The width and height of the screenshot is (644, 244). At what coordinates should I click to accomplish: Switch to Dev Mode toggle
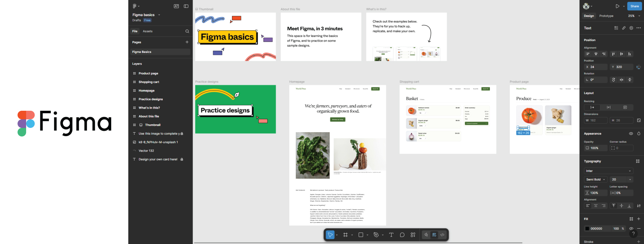(442, 235)
